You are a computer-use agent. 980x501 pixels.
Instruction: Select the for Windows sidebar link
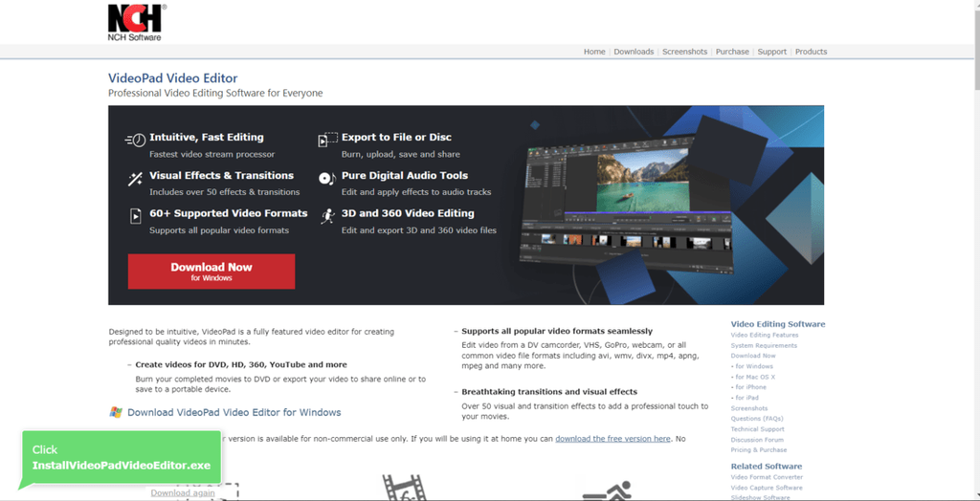tap(752, 366)
